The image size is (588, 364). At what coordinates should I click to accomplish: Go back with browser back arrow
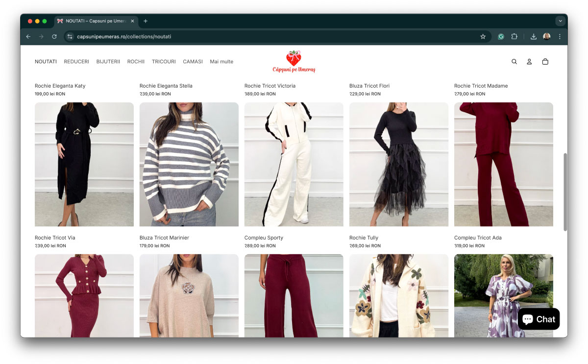tap(28, 36)
